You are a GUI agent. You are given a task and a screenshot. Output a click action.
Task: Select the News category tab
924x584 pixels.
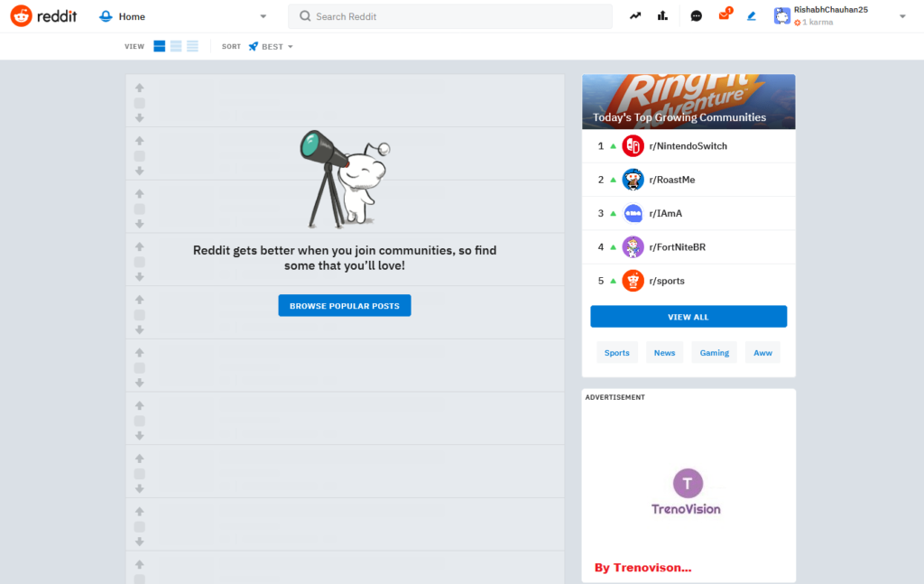point(664,352)
